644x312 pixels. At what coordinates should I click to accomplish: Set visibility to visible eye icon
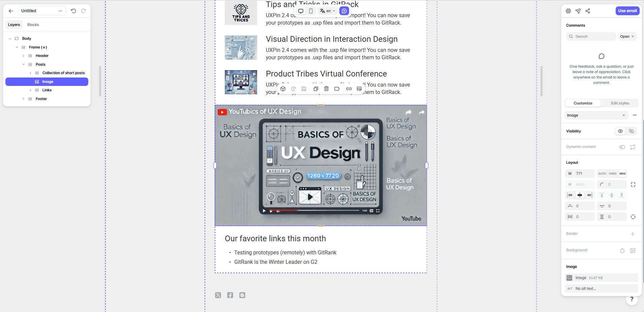(620, 131)
